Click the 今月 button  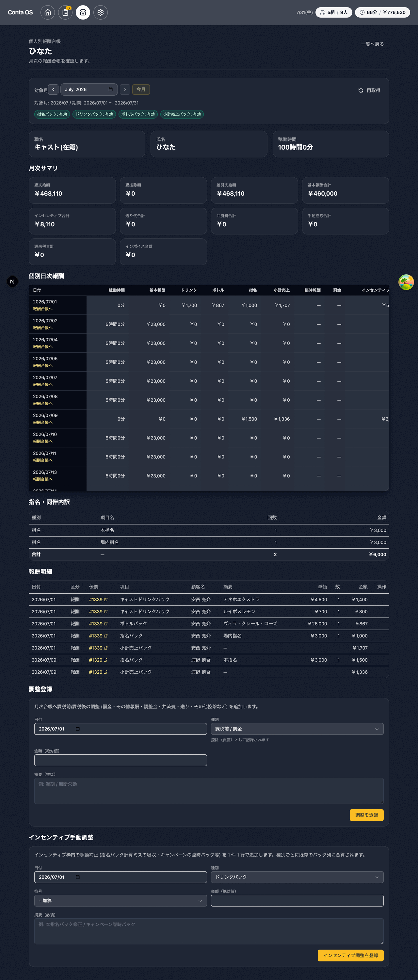pyautogui.click(x=141, y=89)
